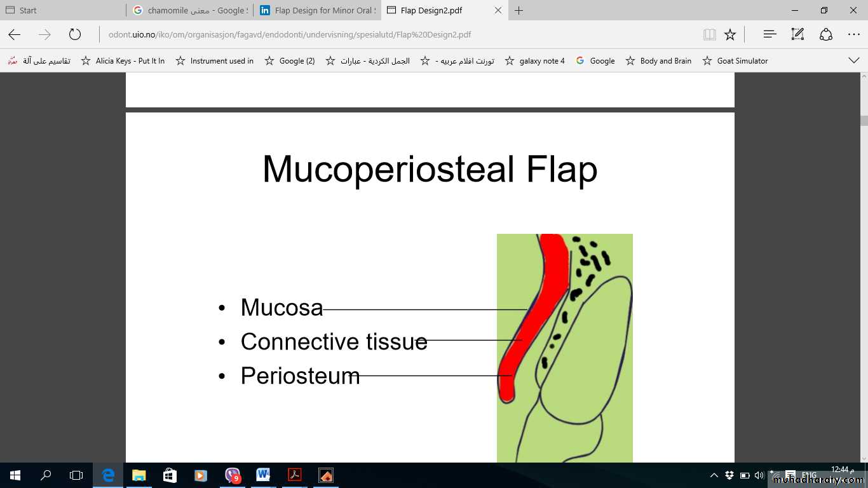Show hidden system tray icons

(714, 475)
